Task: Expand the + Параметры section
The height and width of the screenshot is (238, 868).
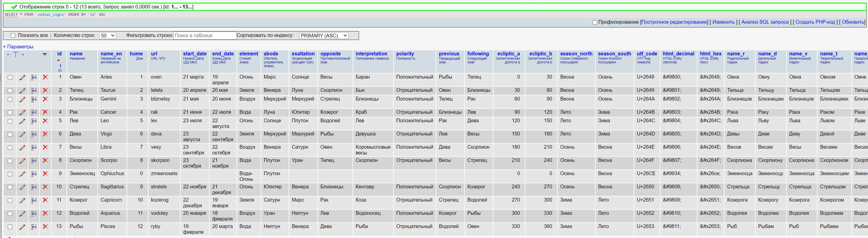Action: pos(18,47)
